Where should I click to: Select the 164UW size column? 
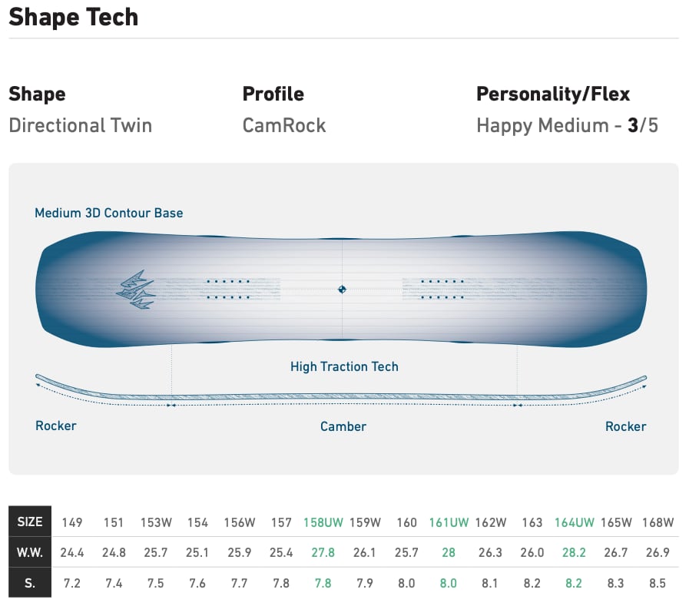coord(575,522)
